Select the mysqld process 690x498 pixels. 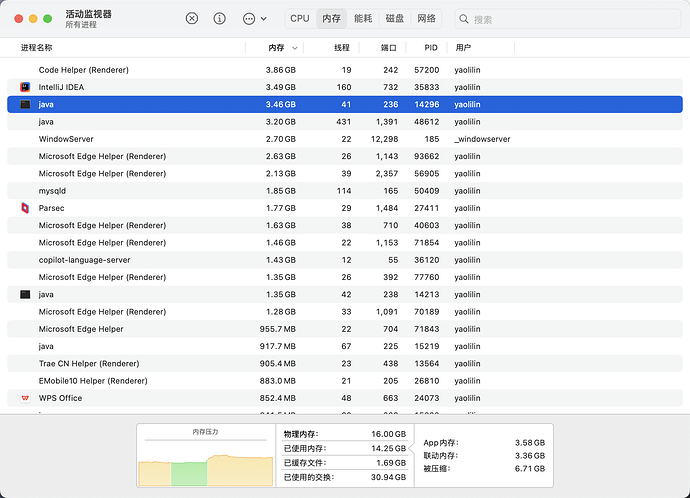[345, 191]
